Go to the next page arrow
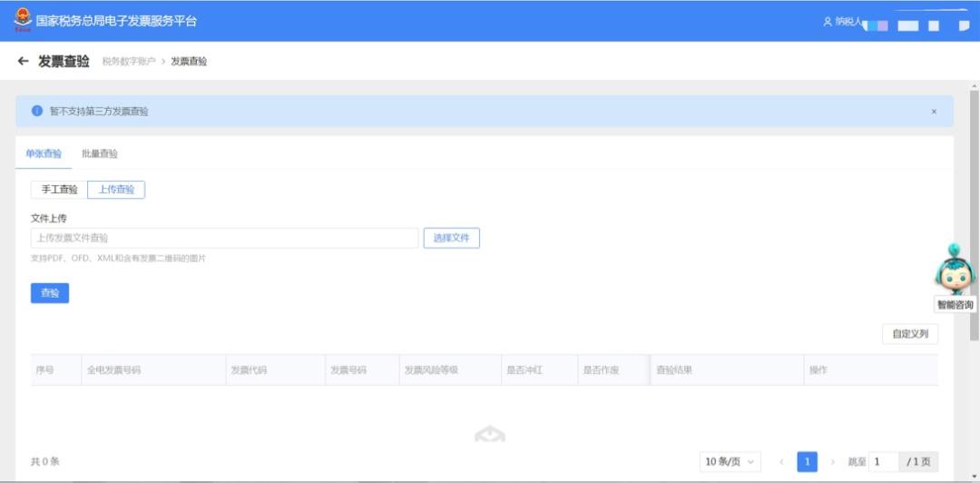The width and height of the screenshot is (980, 483). [832, 462]
